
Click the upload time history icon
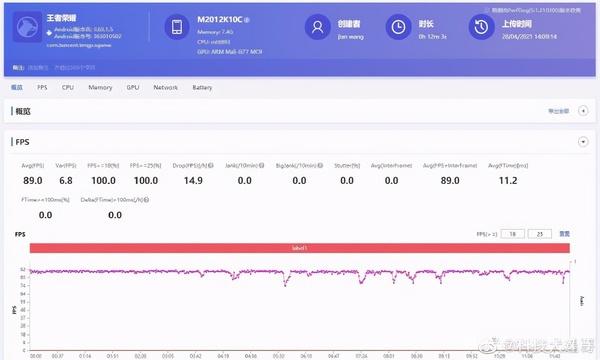tap(481, 27)
